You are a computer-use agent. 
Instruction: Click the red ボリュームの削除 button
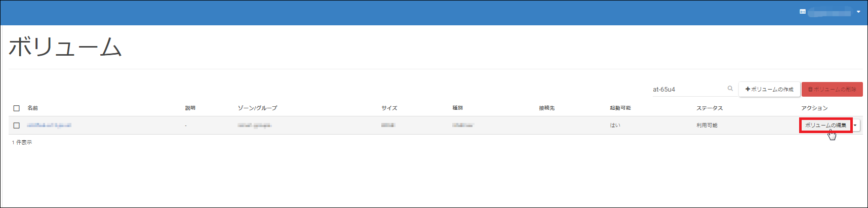[832, 89]
